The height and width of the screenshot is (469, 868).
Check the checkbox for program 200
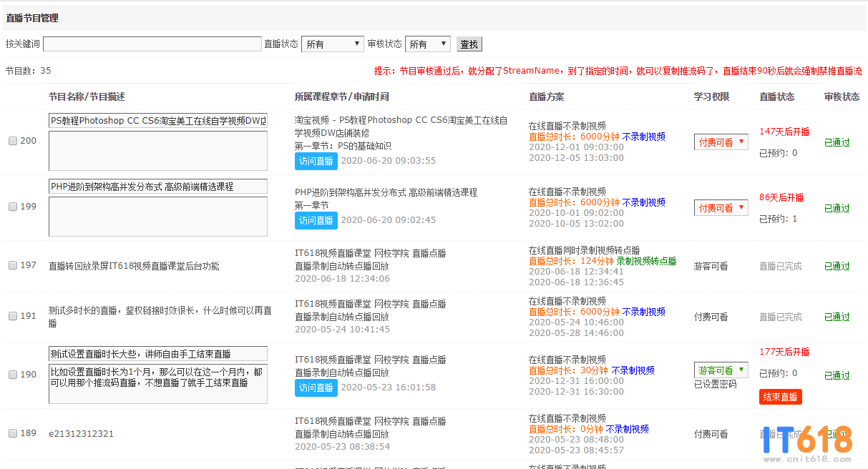[13, 142]
